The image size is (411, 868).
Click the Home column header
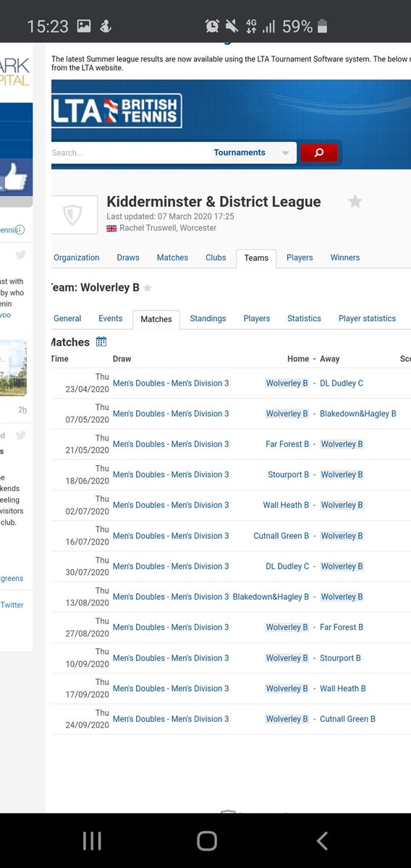[x=298, y=359]
